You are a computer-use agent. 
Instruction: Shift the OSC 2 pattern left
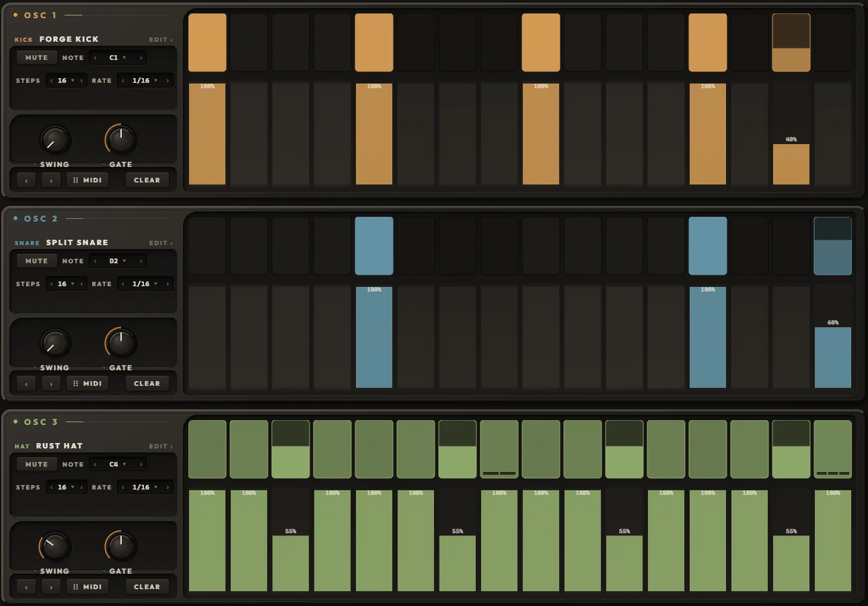click(x=26, y=383)
